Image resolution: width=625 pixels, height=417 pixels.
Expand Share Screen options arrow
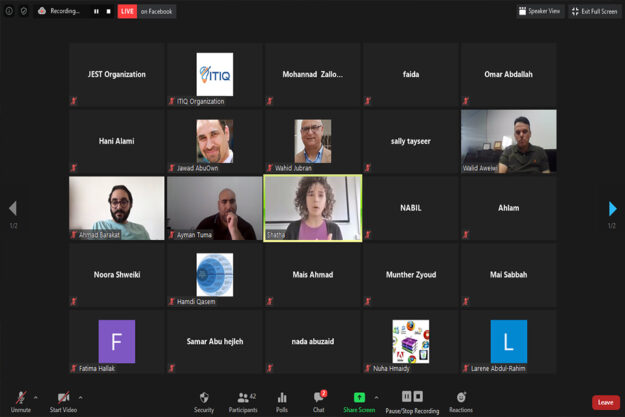click(x=377, y=397)
